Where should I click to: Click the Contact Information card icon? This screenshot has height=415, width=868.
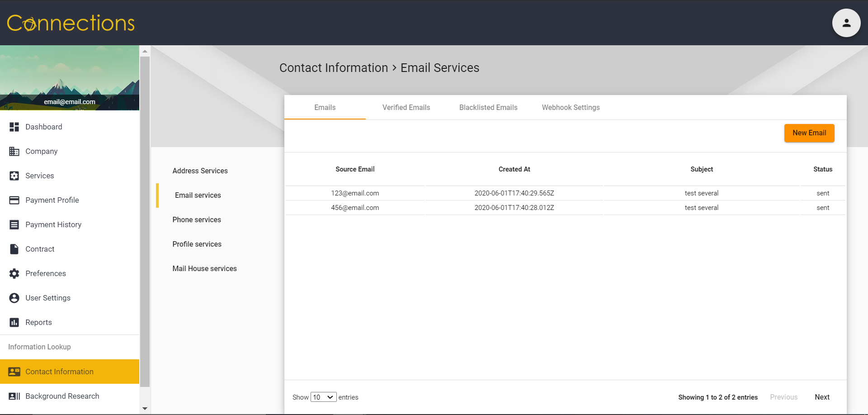click(x=14, y=372)
